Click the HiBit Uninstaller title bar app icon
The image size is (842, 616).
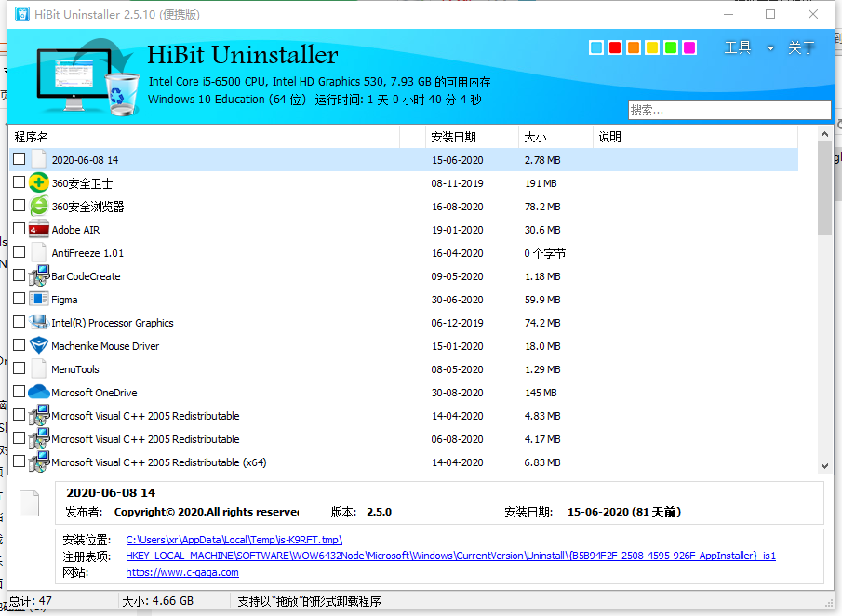(22, 14)
